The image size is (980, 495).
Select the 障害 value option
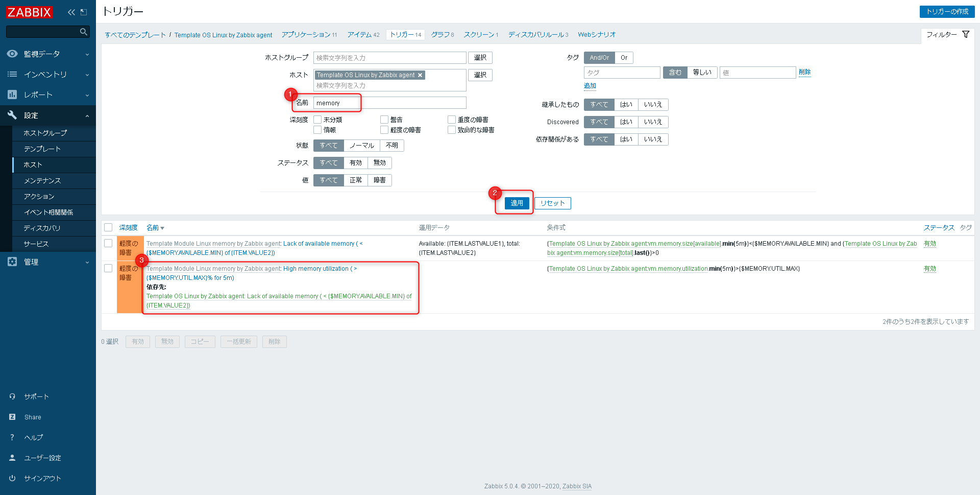(x=380, y=180)
